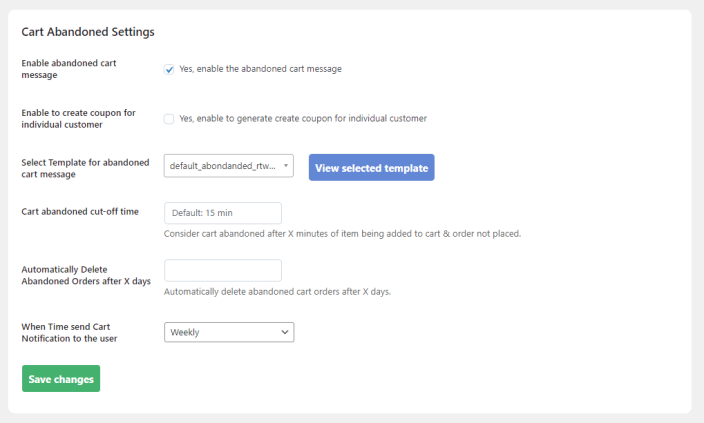Image resolution: width=704 pixels, height=423 pixels.
Task: Focus the Cart abandoned cut-off time field
Action: [222, 213]
